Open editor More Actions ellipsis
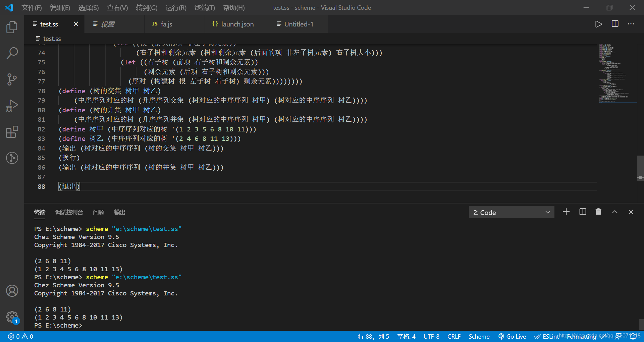 point(631,24)
